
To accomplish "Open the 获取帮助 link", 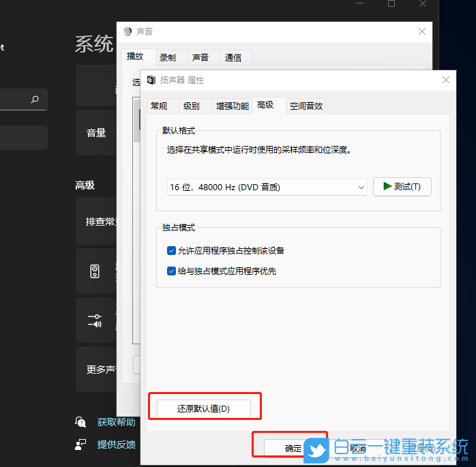I will [x=116, y=422].
